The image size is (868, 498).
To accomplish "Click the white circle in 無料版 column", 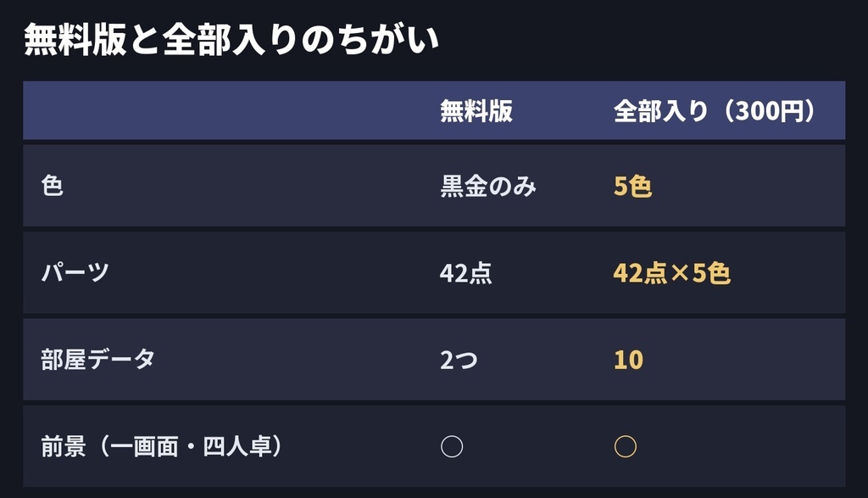I will click(x=452, y=446).
